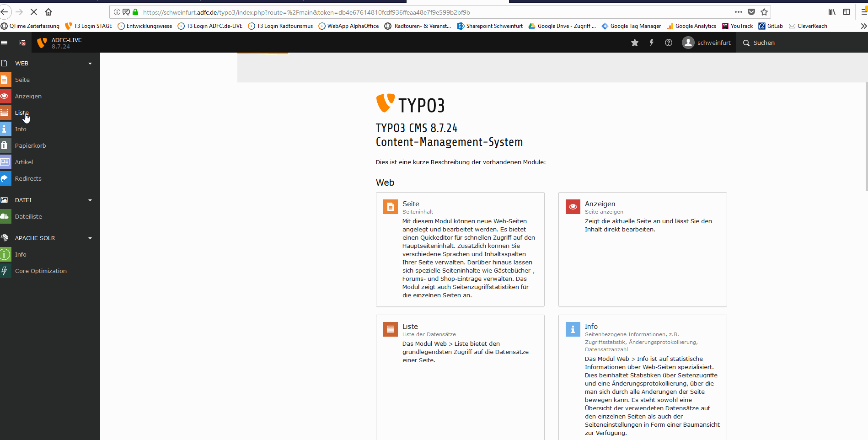Click the Suchen search field
The height and width of the screenshot is (440, 868).
pyautogui.click(x=777, y=43)
